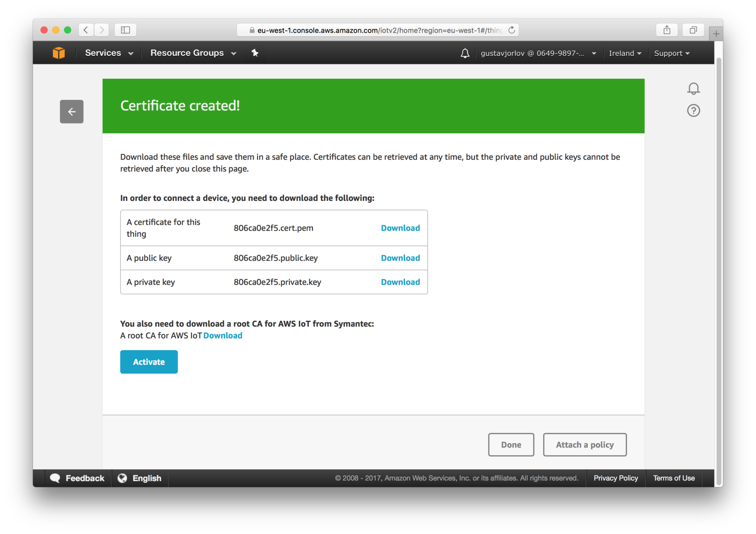Image resolution: width=756 pixels, height=534 pixels.
Task: Change language via English footer item
Action: [x=147, y=478]
